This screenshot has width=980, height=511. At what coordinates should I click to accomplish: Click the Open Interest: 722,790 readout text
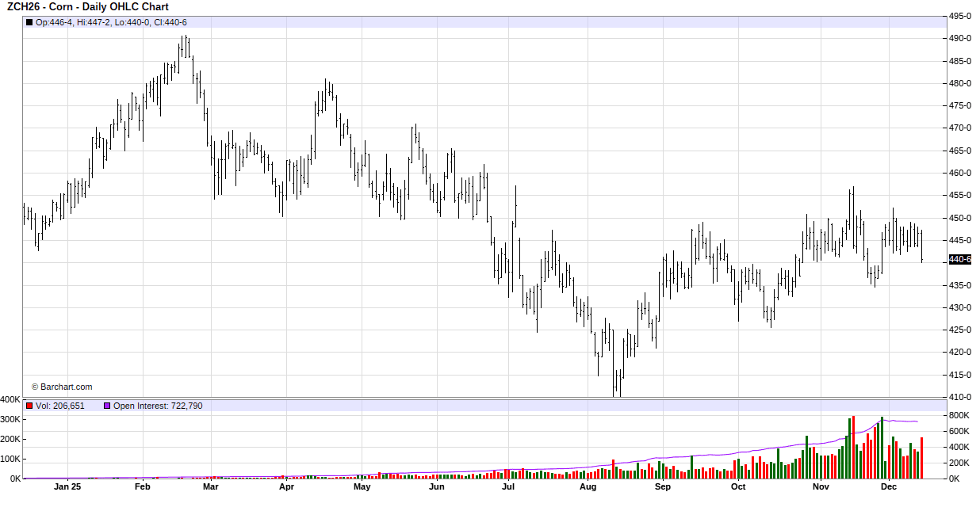[x=158, y=406]
